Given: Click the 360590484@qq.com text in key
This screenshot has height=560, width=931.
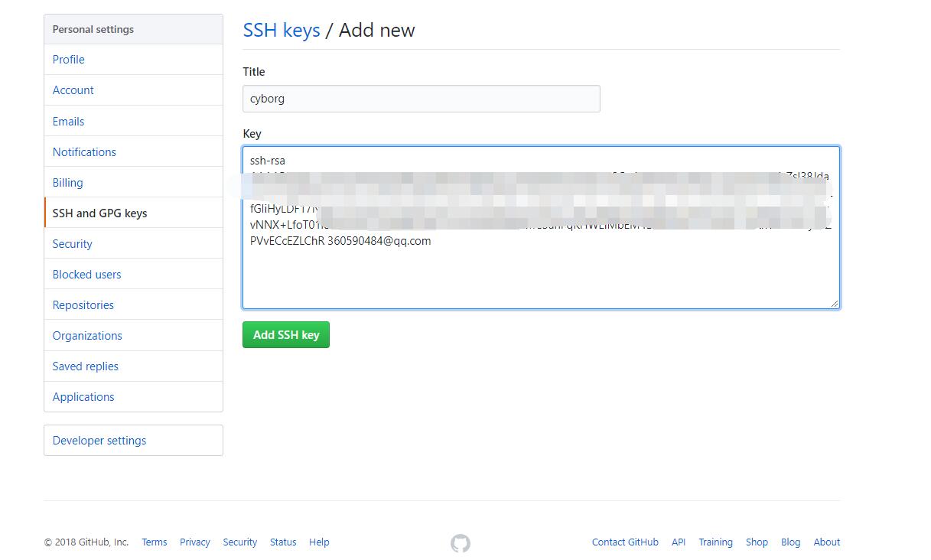Looking at the screenshot, I should [379, 241].
